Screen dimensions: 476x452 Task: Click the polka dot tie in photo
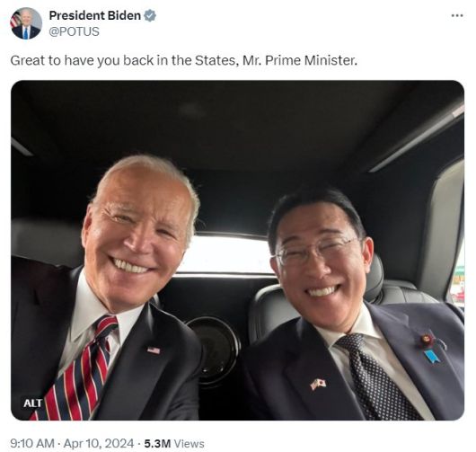(x=375, y=377)
